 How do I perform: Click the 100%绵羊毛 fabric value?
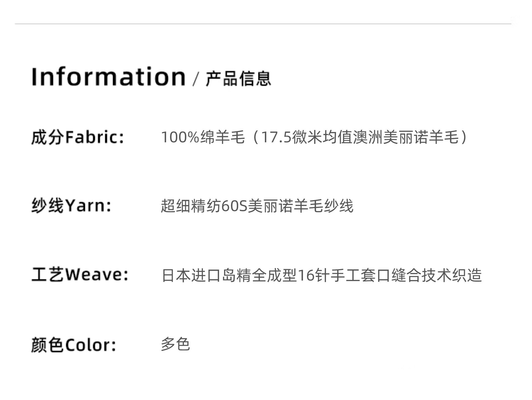point(203,137)
